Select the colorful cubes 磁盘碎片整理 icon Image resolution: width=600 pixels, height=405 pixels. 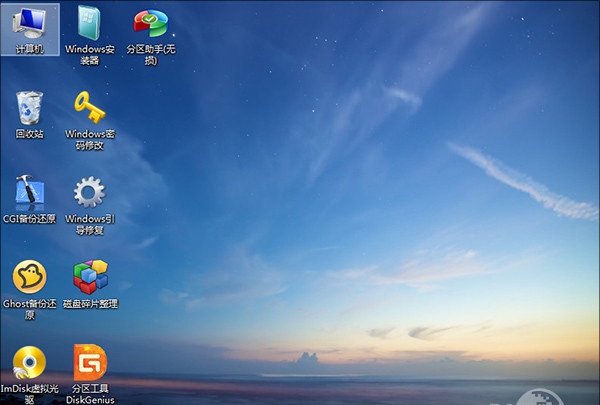[89, 277]
